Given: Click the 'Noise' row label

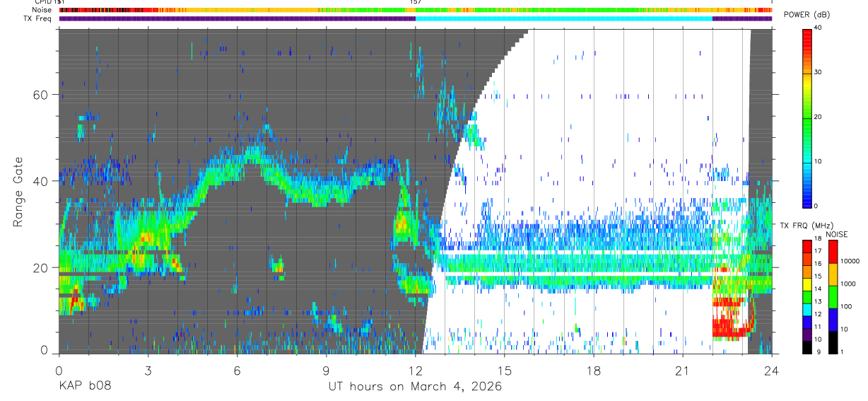Looking at the screenshot, I should pos(42,10).
